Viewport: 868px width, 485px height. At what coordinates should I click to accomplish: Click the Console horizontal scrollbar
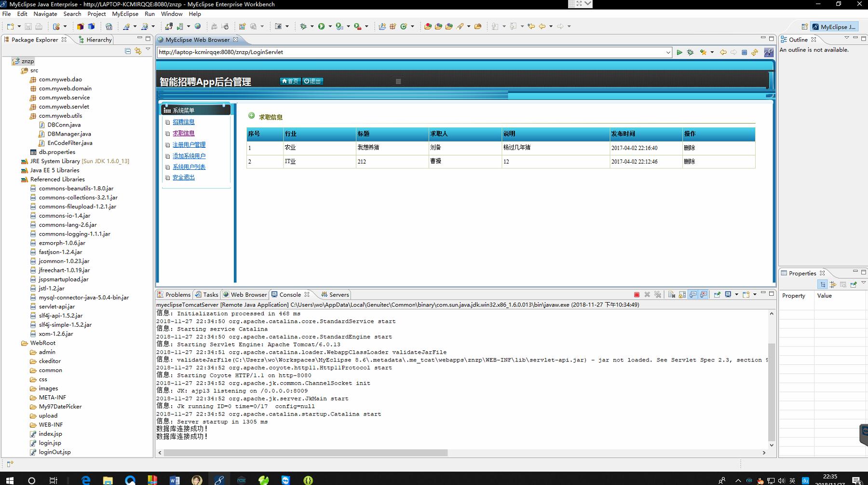point(305,453)
